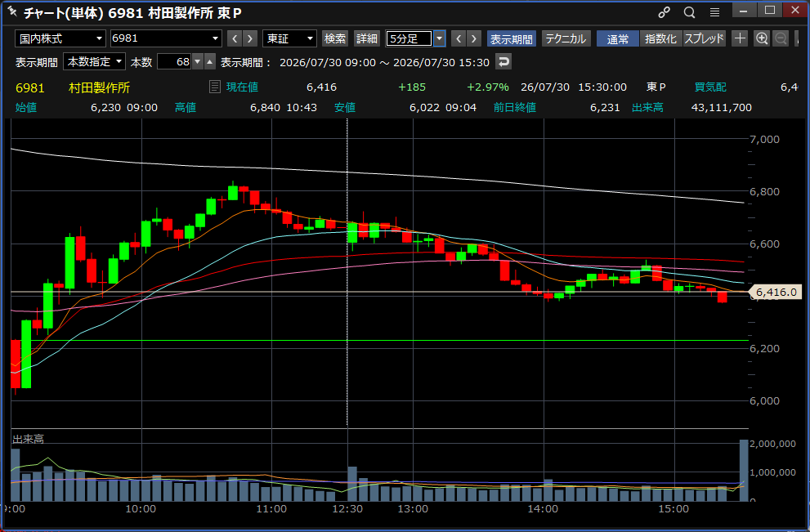This screenshot has width=810, height=532.
Task: Click the reset display period arrow icon
Action: pyautogui.click(x=503, y=61)
